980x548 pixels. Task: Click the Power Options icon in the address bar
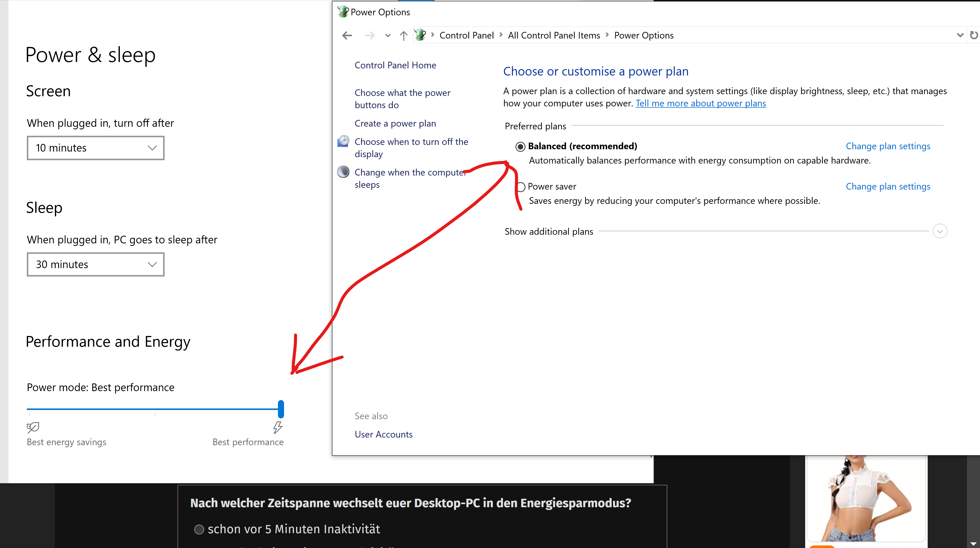(420, 35)
